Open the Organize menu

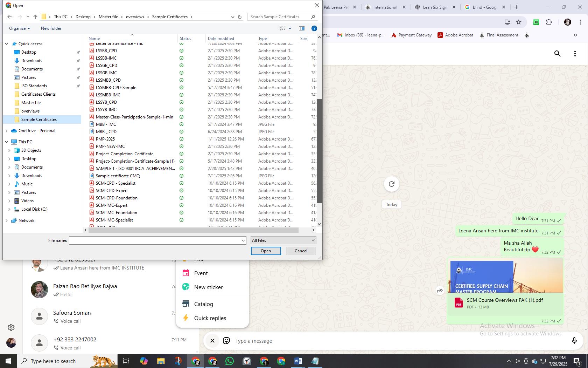pyautogui.click(x=20, y=28)
